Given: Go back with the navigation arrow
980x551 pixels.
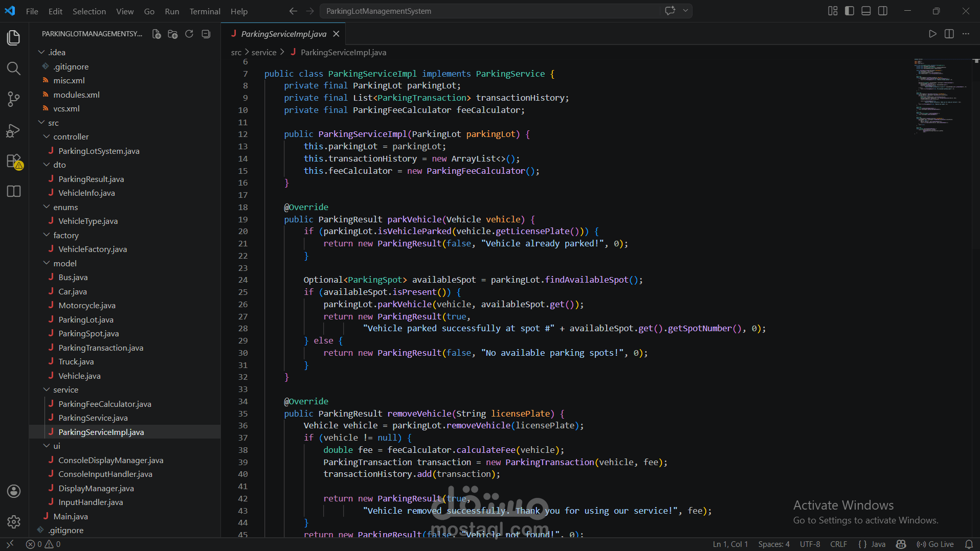Looking at the screenshot, I should coord(293,11).
